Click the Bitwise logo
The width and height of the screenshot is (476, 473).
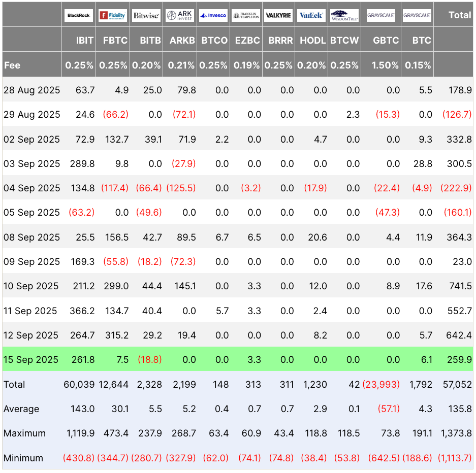(146, 15)
